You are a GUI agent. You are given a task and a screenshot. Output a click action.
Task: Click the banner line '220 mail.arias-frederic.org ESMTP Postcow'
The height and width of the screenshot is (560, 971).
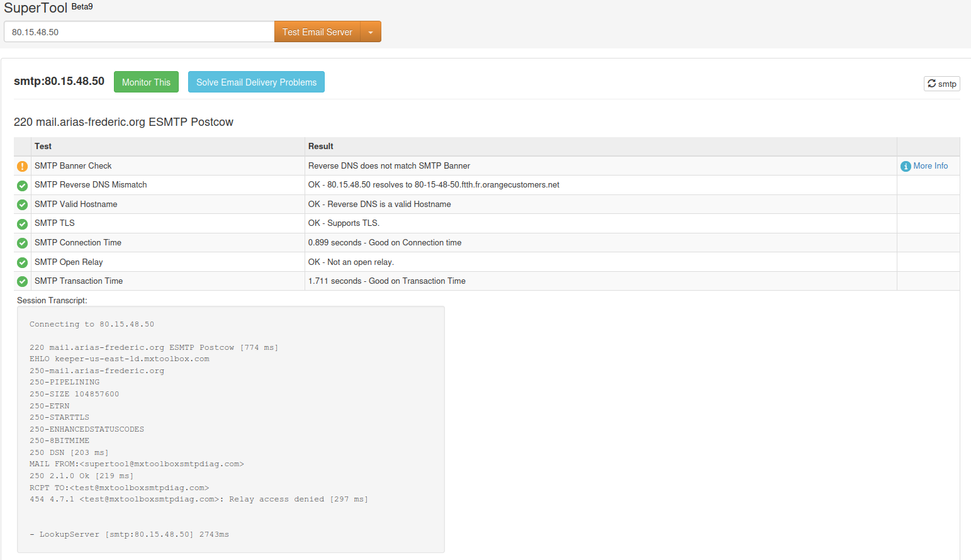123,122
